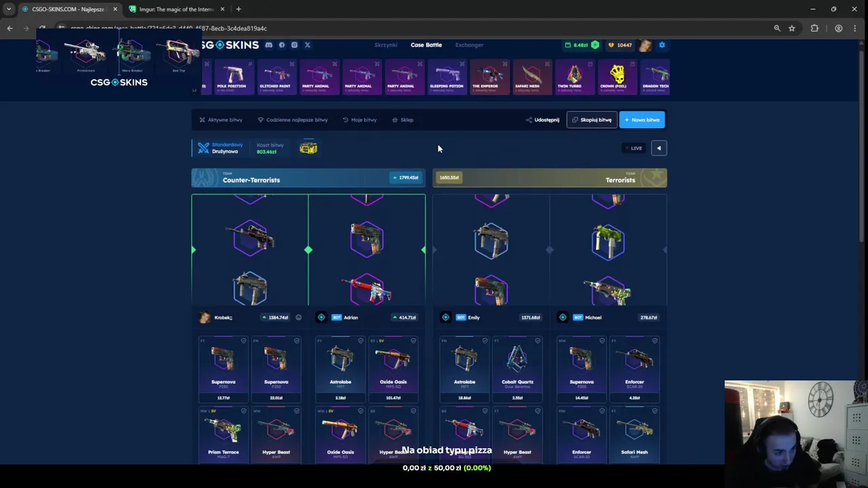Screen dimensions: 868x488
Task: Open the Chrome three-dot menu
Action: tap(855, 28)
